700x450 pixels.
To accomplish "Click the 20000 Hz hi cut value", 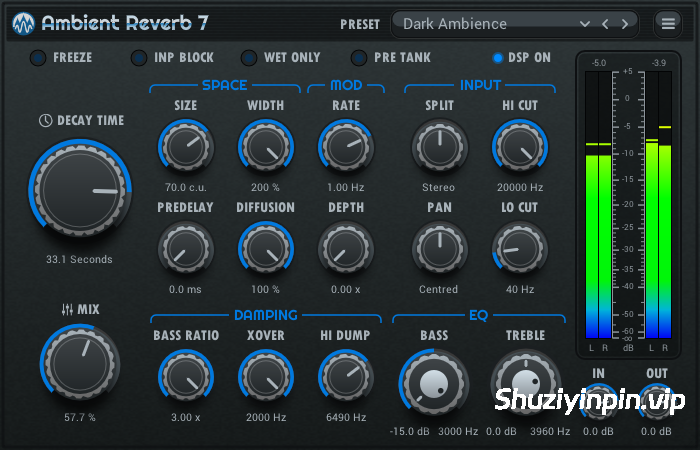I will tap(520, 188).
